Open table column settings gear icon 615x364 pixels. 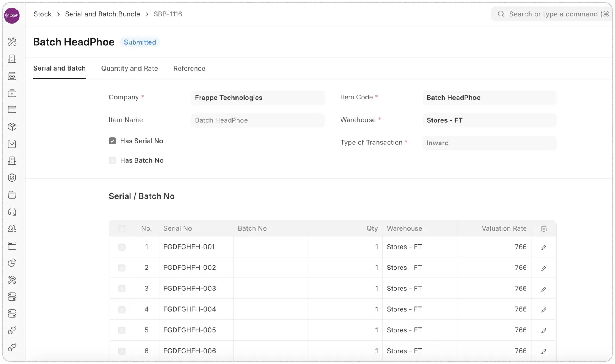tap(544, 229)
